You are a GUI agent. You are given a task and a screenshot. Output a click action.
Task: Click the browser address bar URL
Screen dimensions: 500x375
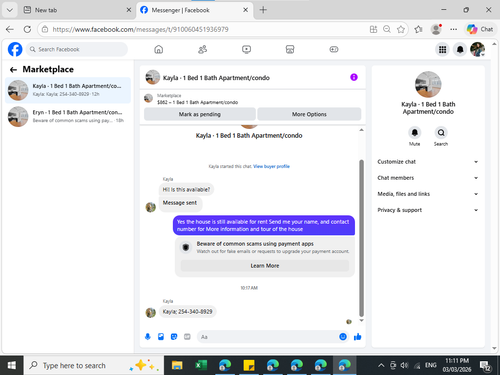140,29
